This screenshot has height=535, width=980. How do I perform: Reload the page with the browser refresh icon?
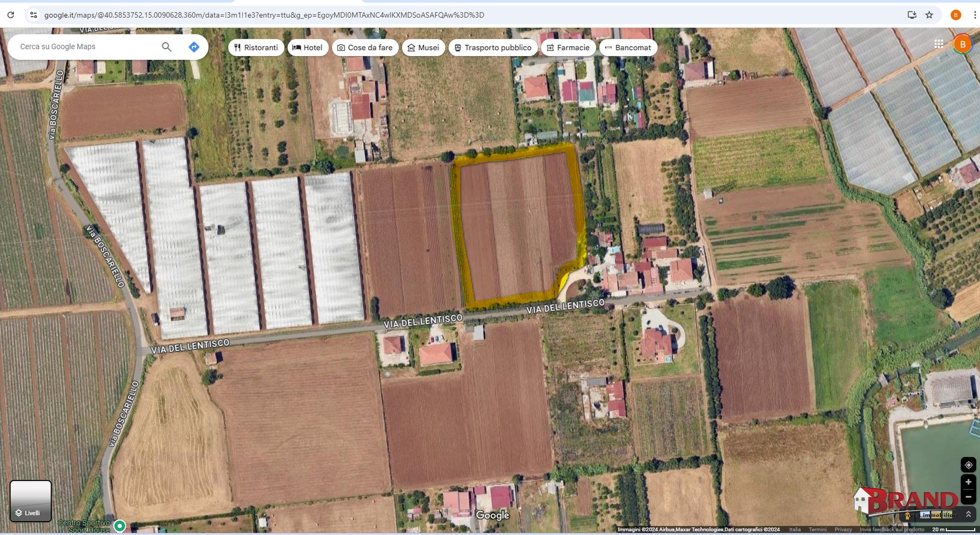pos(11,15)
